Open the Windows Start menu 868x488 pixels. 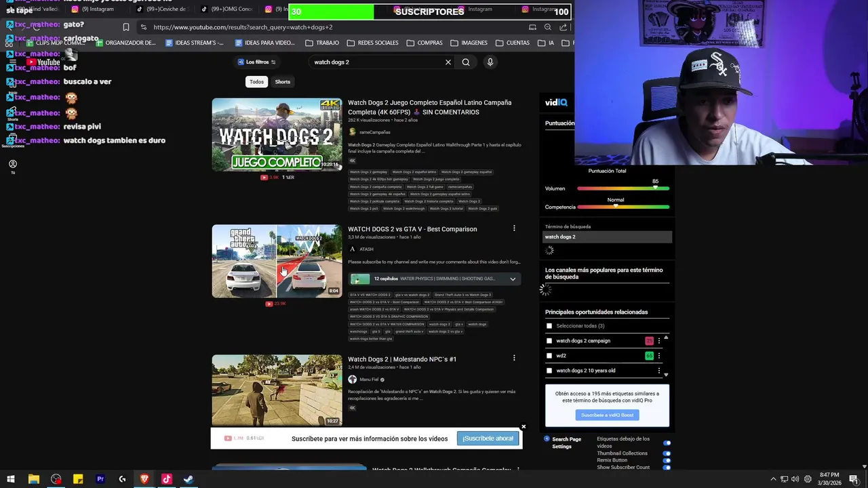tap(11, 479)
